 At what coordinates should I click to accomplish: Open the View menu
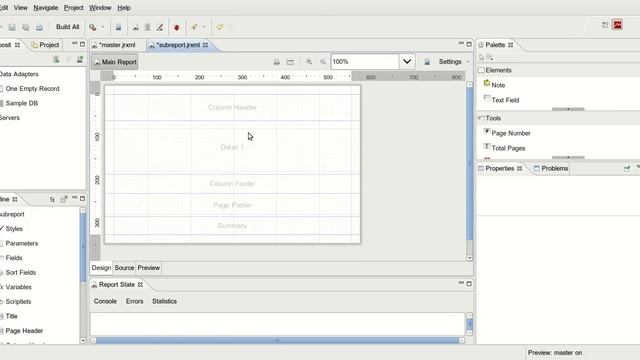pos(20,8)
